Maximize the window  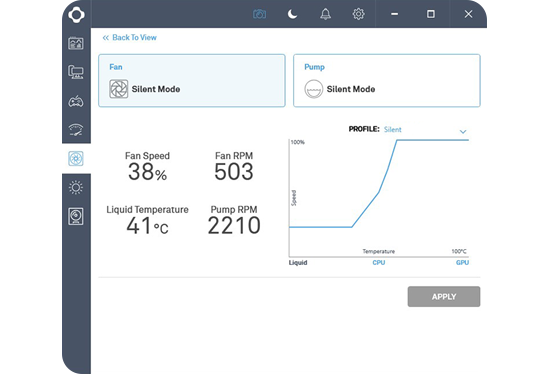click(431, 14)
